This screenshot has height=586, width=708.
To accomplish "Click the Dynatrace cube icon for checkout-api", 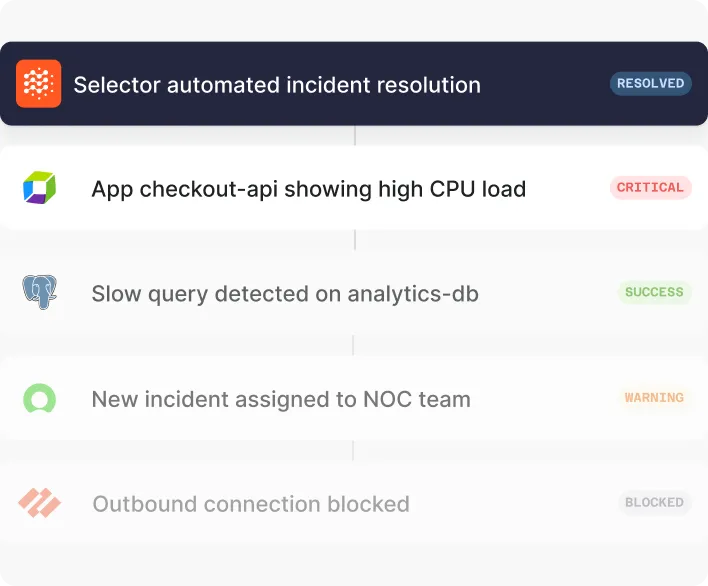I will [x=39, y=187].
